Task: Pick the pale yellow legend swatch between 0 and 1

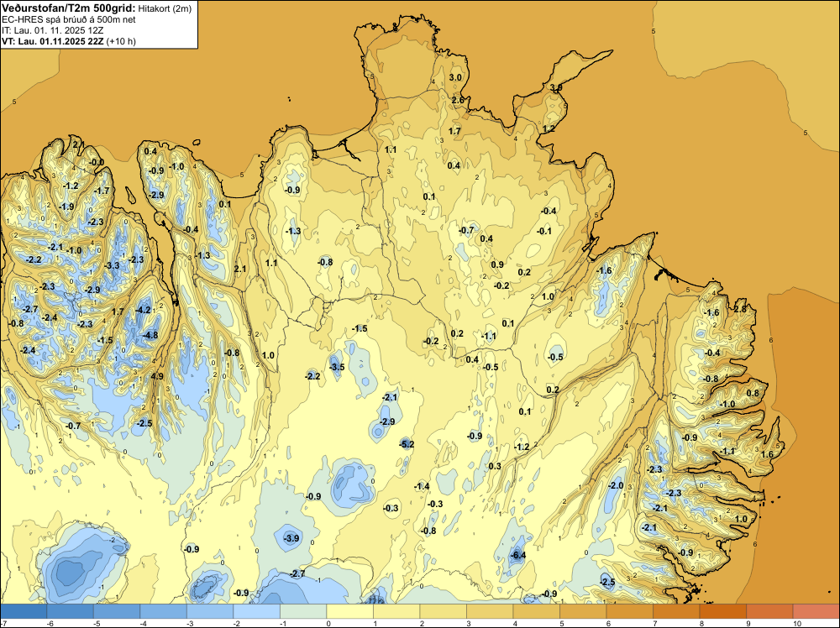Action: tap(349, 611)
